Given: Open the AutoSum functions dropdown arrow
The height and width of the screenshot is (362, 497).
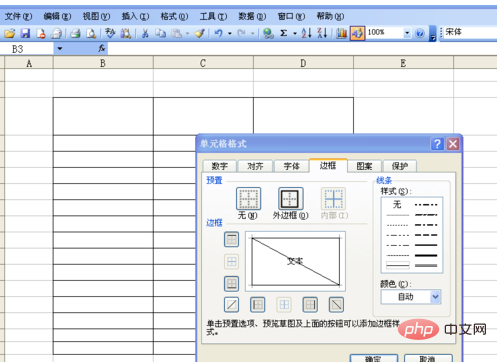Looking at the screenshot, I should coord(295,33).
